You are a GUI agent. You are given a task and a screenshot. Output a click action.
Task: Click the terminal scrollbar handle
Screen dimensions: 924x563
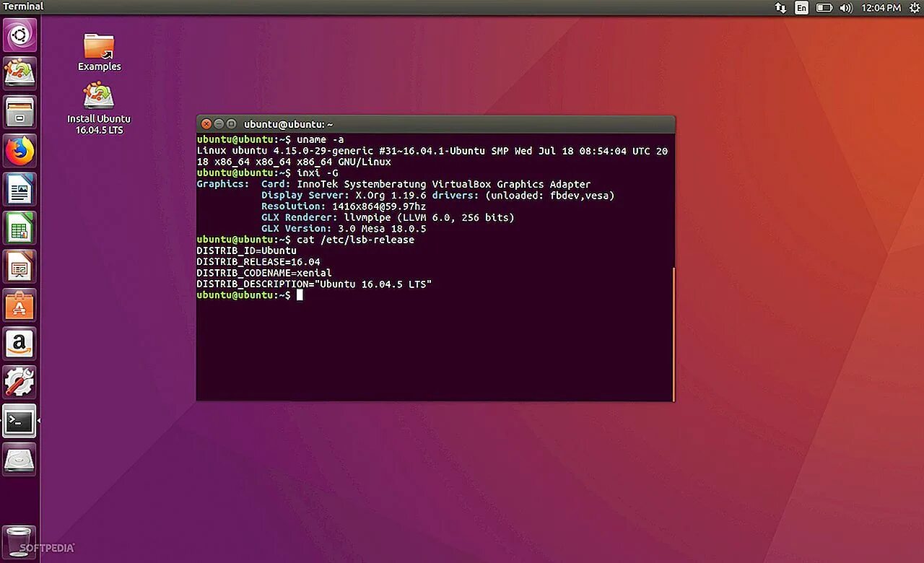point(674,334)
